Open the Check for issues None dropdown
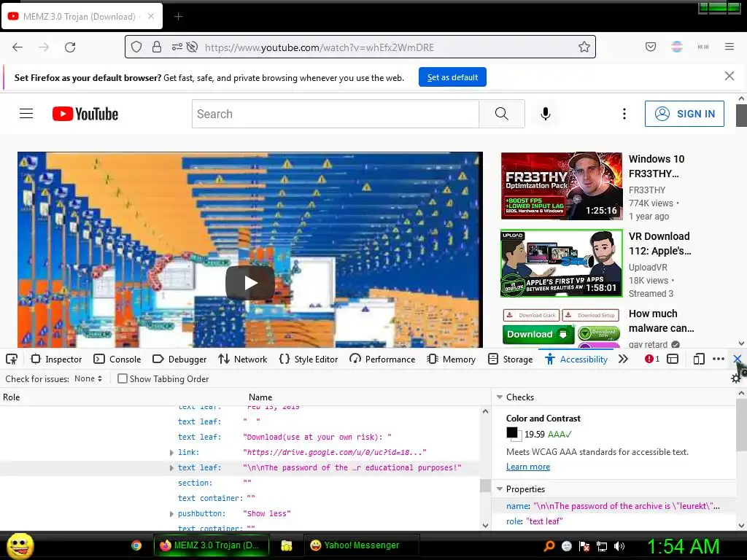 [x=88, y=378]
